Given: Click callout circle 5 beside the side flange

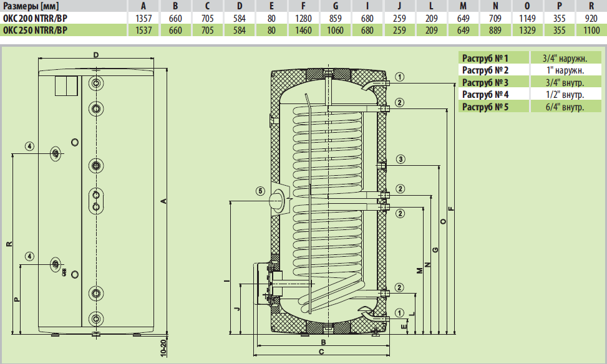Looking at the screenshot, I should tap(260, 190).
